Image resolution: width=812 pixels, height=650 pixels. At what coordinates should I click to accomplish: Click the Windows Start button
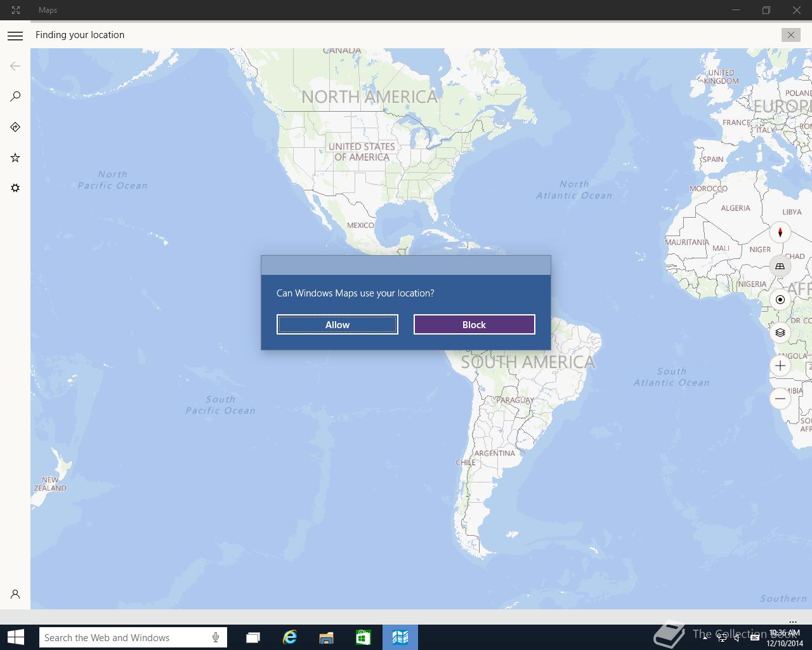click(x=15, y=637)
